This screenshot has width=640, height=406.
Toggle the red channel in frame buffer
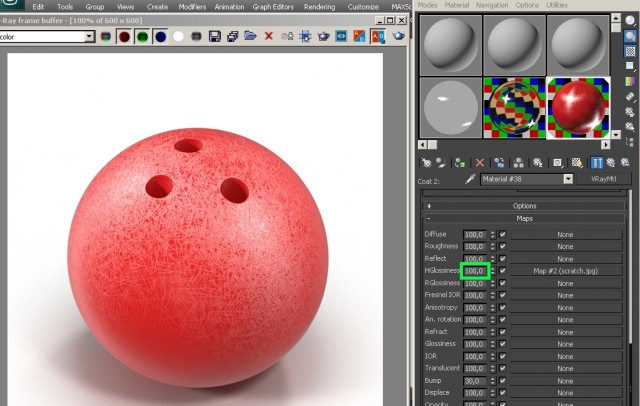[x=124, y=37]
